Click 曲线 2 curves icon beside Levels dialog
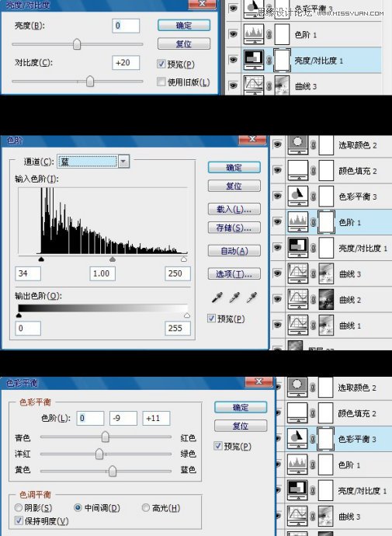Image resolution: width=392 pixels, height=536 pixels. pos(298,299)
